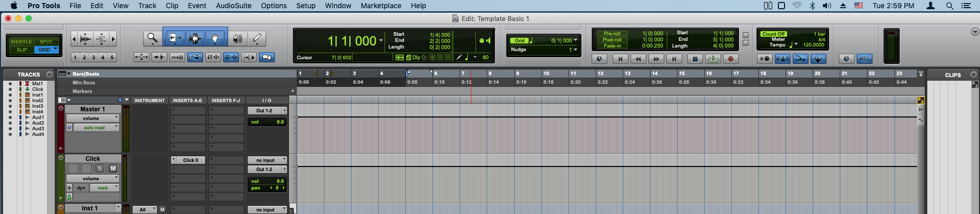Mute the Click track

tap(113, 169)
